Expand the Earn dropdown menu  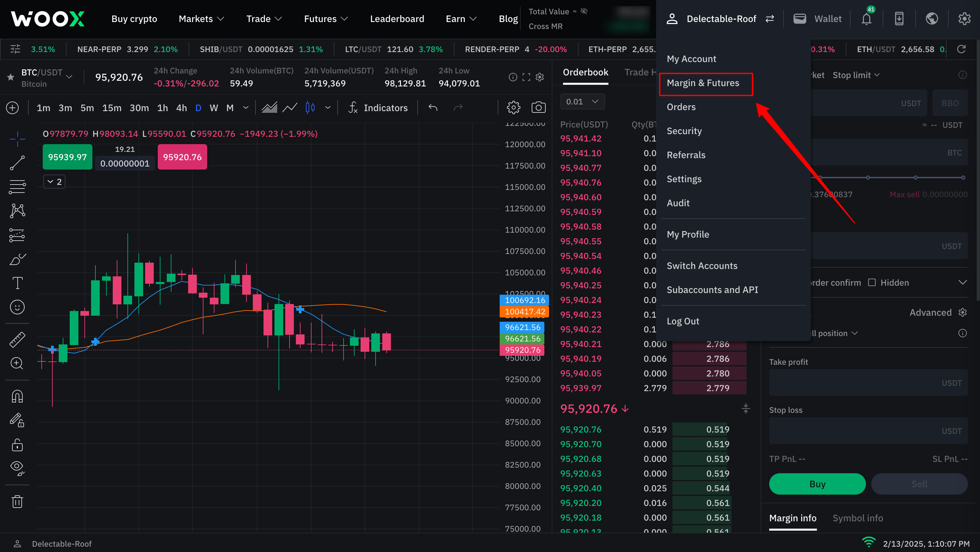[x=461, y=19]
